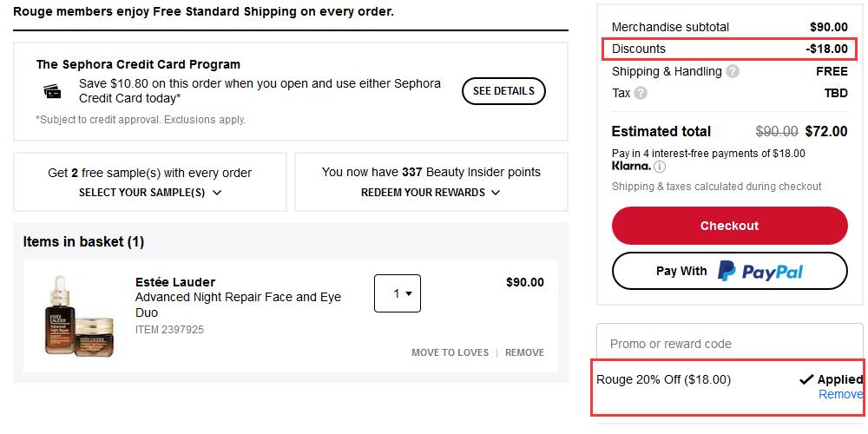Viewport: 868px width, 434px height.
Task: Remove the Estée Lauder item from basket
Action: [x=525, y=352]
